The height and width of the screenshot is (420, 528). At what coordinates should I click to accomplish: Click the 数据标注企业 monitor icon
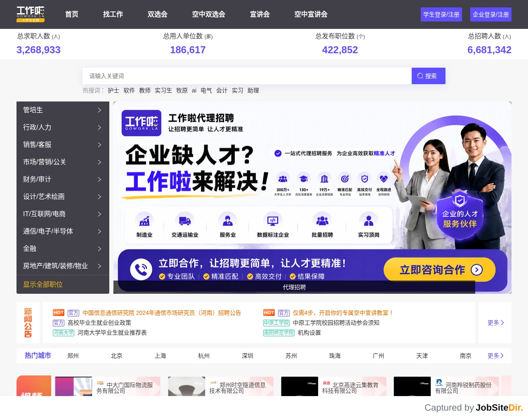[273, 221]
